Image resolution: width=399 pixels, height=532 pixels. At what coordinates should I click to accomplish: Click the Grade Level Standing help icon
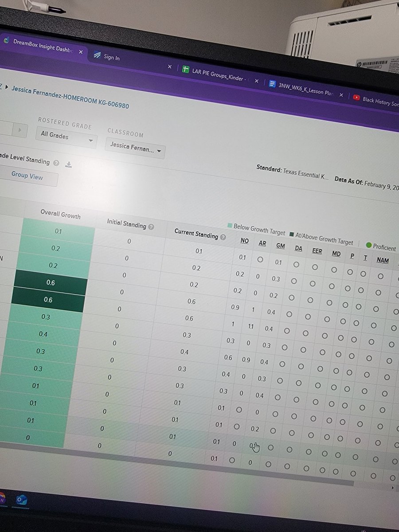[x=56, y=163]
